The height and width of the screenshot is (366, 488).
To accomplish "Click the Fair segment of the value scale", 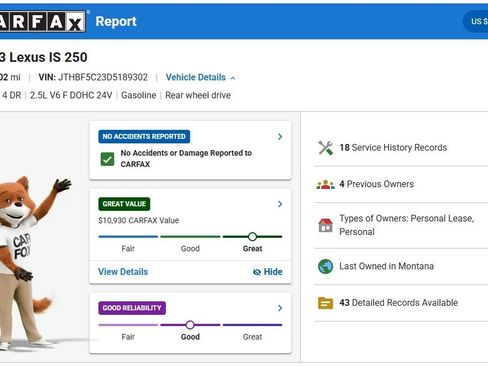I will pos(128,237).
